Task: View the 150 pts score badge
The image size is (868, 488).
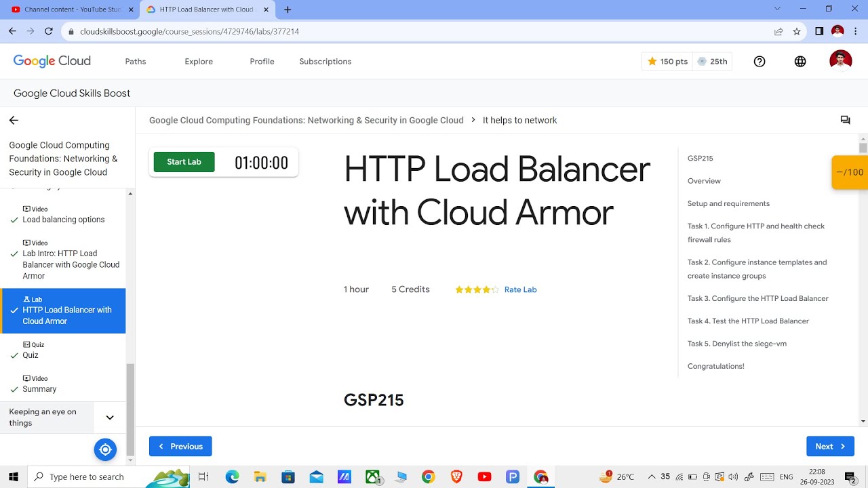Action: tap(667, 61)
